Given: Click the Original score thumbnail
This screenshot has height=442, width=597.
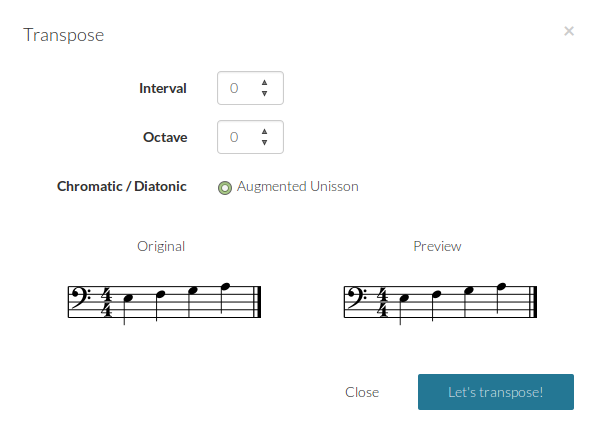Looking at the screenshot, I should click(164, 303).
